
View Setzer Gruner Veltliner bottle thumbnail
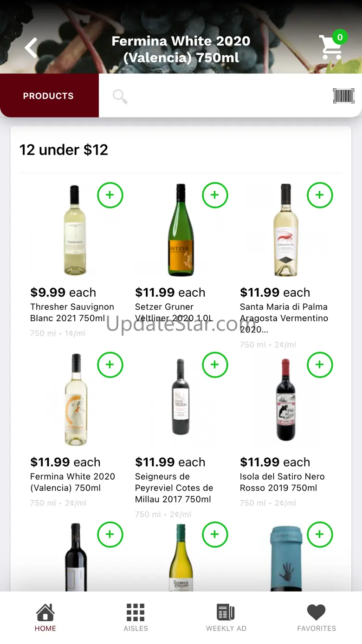180,230
